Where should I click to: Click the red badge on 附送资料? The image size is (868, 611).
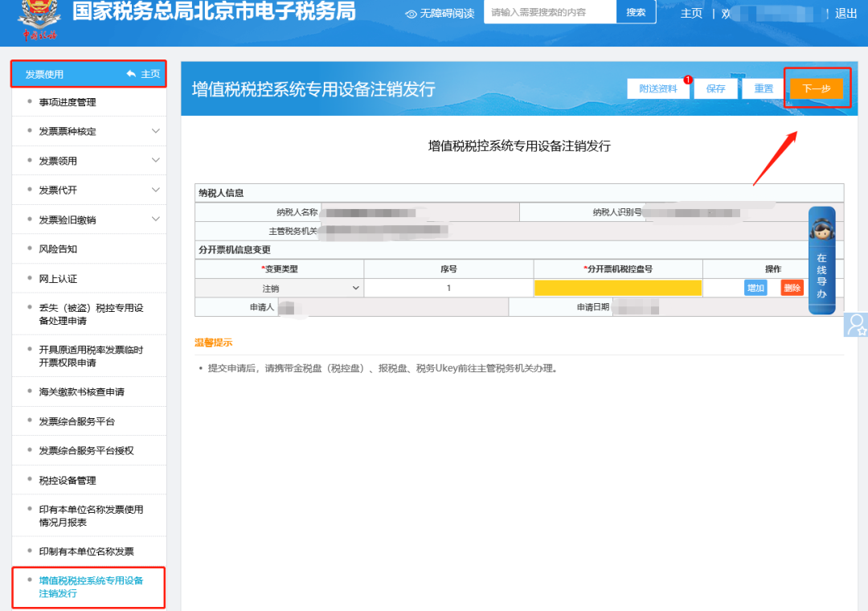[x=687, y=80]
